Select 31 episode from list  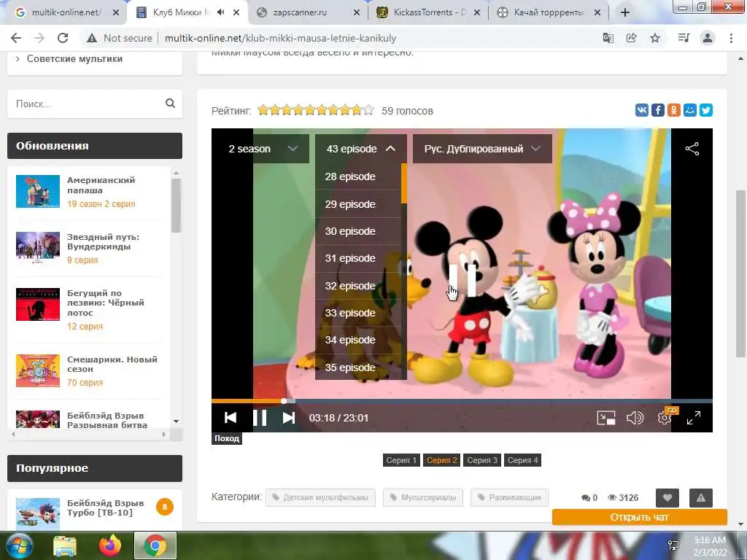pos(357,259)
